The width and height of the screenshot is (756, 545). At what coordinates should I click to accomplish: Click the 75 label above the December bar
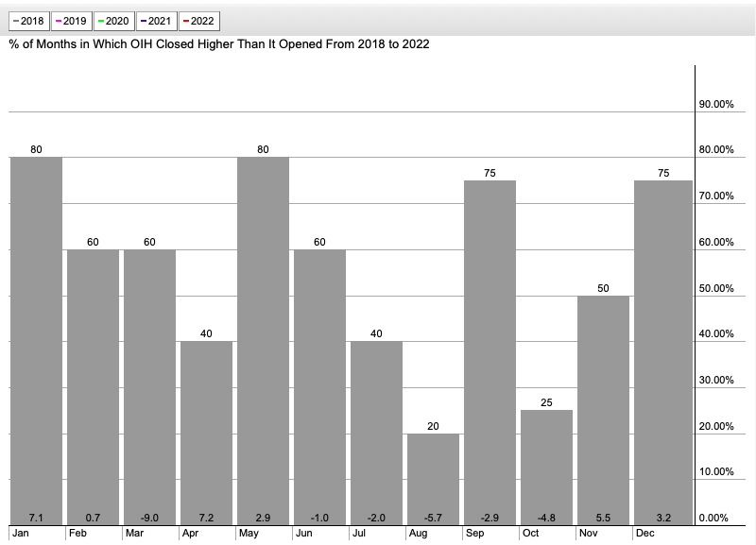(x=663, y=173)
